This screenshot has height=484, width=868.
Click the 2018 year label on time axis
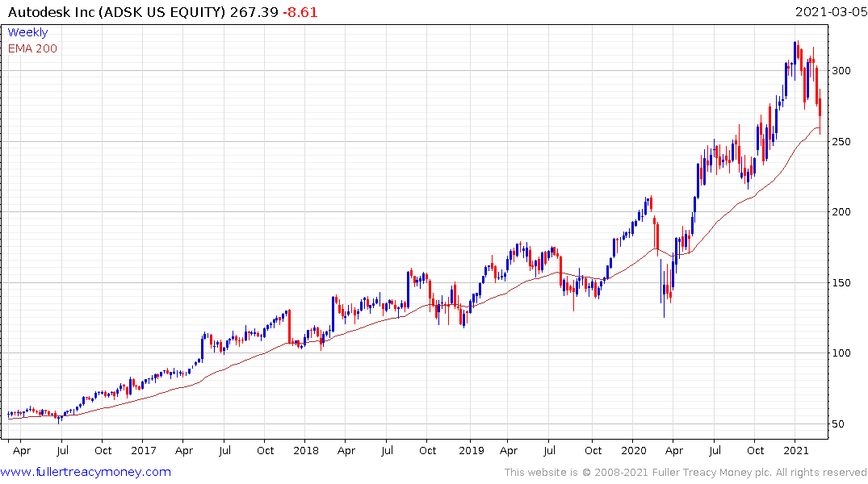(x=306, y=451)
